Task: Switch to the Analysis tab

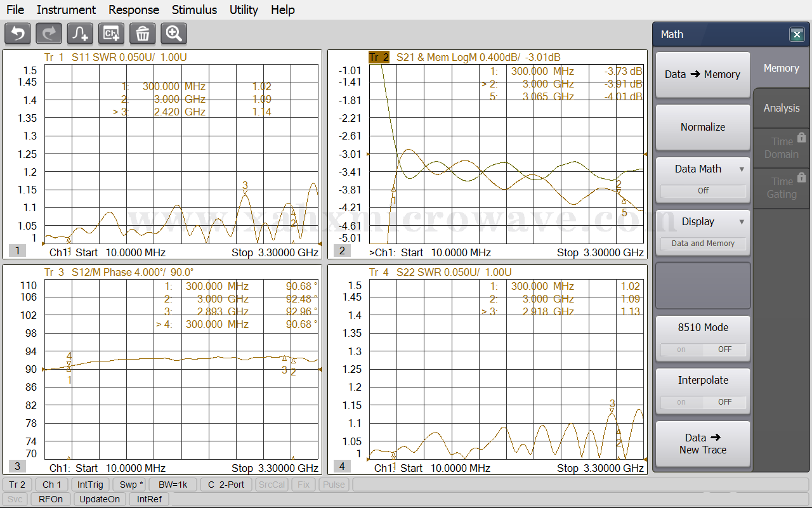Action: pyautogui.click(x=782, y=108)
